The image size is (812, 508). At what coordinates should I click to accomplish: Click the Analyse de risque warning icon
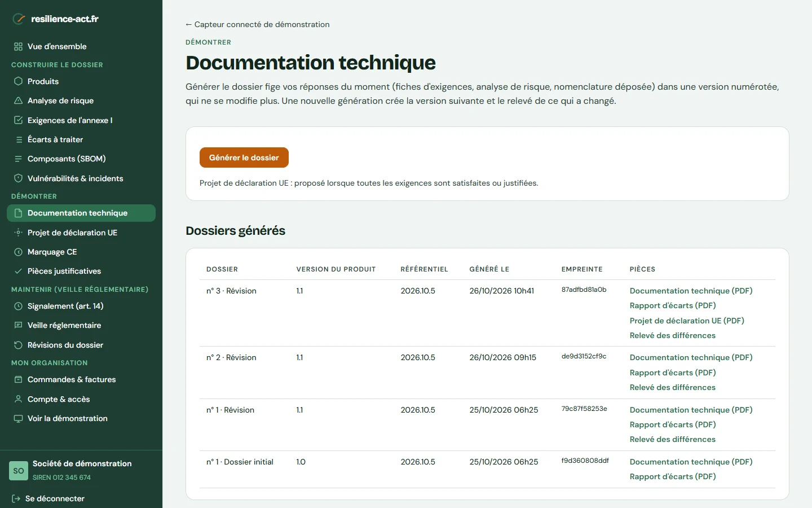tap(18, 100)
